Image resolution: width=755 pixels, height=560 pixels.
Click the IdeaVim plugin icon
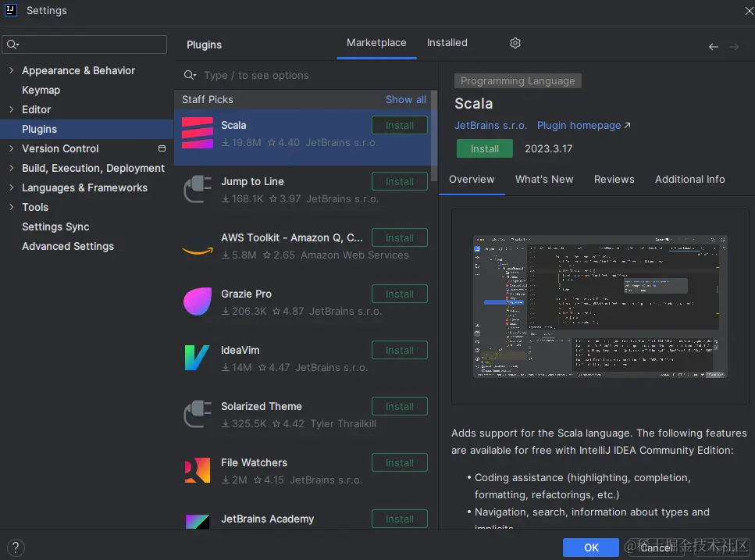198,358
